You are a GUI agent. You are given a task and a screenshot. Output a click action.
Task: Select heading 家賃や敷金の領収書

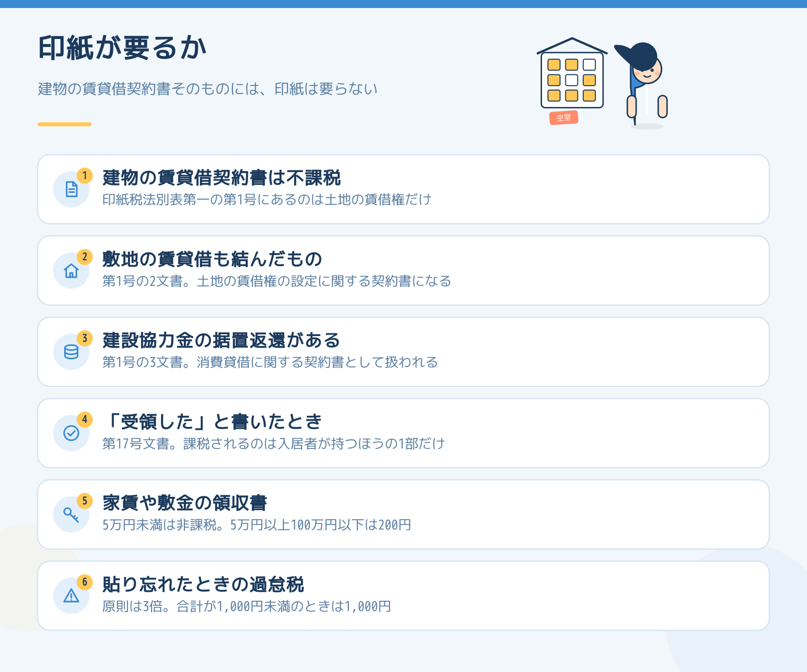(x=185, y=503)
